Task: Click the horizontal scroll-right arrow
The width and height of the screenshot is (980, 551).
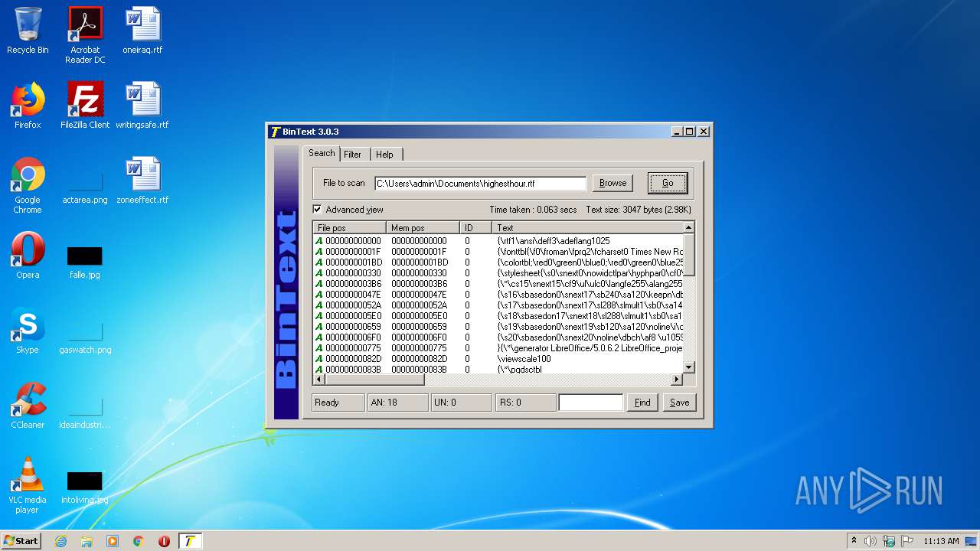Action: 677,380
